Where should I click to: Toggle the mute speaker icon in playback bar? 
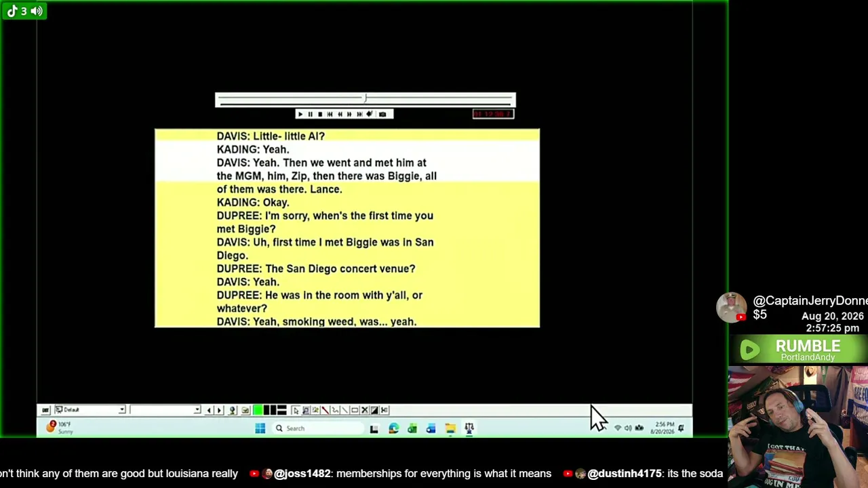click(370, 114)
